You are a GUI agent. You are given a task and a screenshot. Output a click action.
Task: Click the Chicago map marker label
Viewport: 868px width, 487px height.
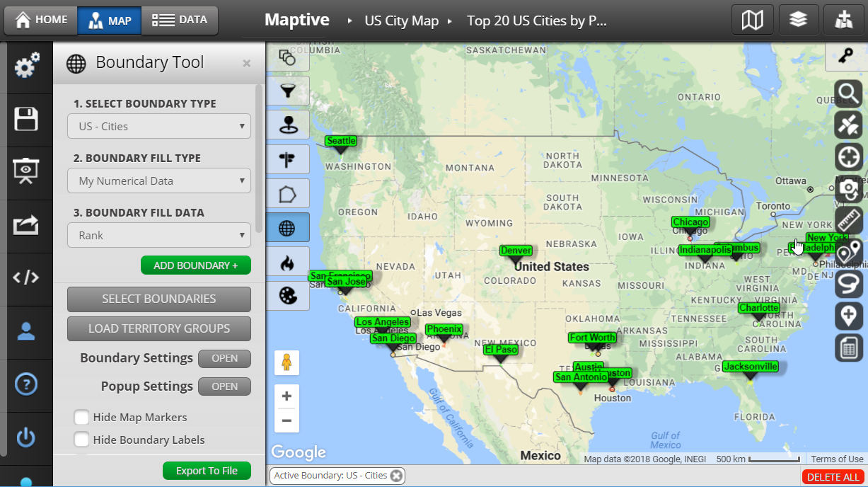click(690, 222)
